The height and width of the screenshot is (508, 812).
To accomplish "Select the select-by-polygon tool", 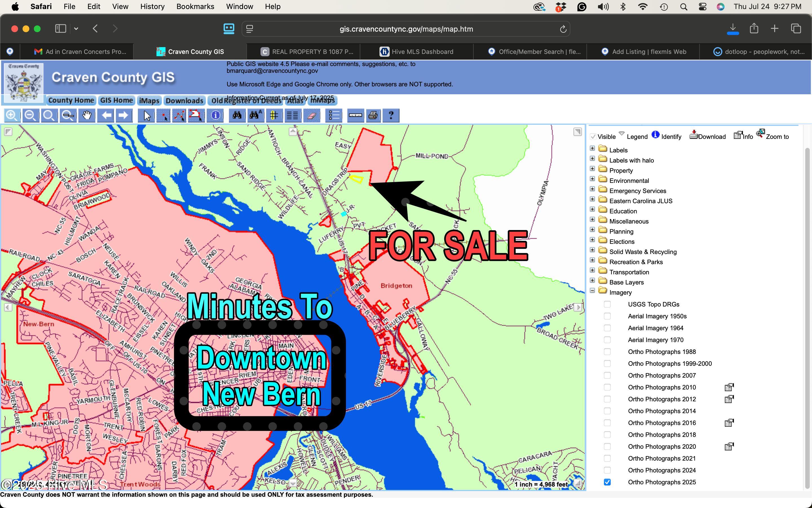I will pos(196,116).
